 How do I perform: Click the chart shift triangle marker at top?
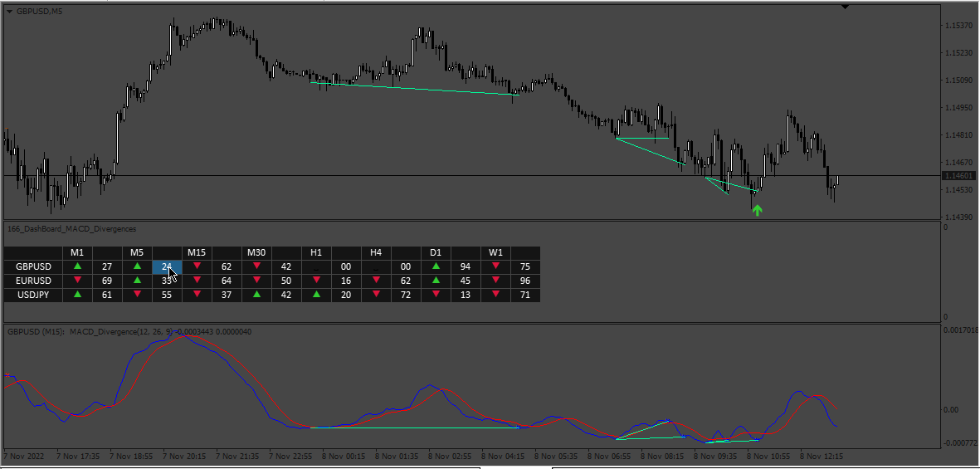[x=845, y=7]
